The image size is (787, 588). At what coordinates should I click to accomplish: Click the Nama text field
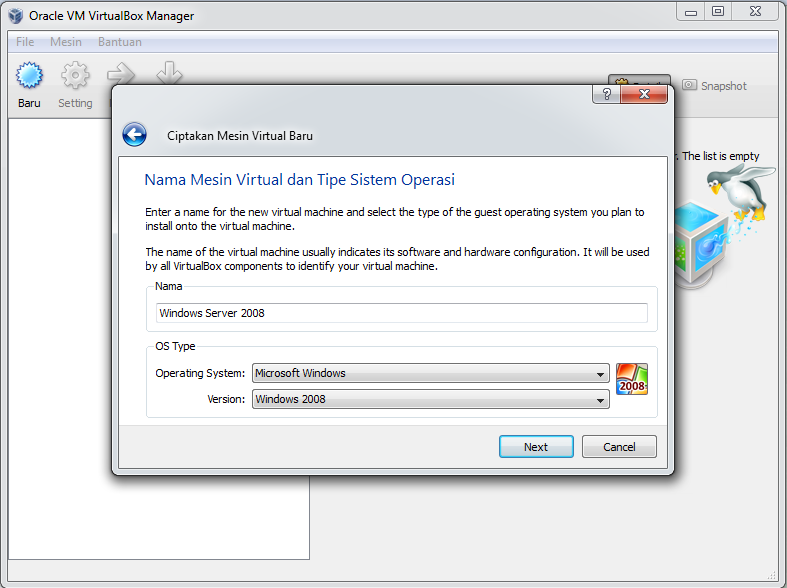point(402,313)
